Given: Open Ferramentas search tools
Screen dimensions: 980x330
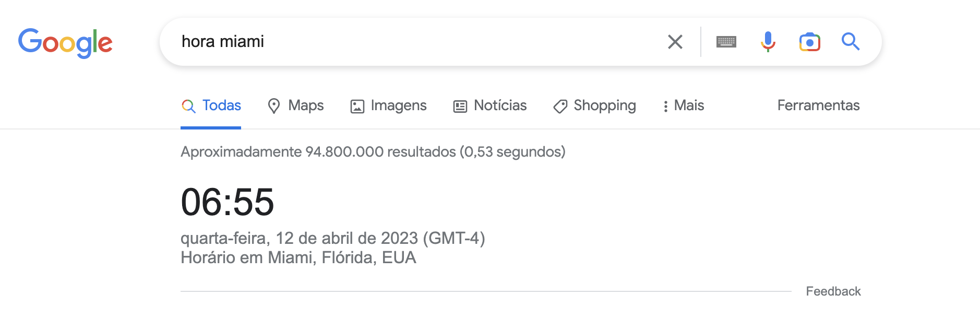Looking at the screenshot, I should (818, 105).
